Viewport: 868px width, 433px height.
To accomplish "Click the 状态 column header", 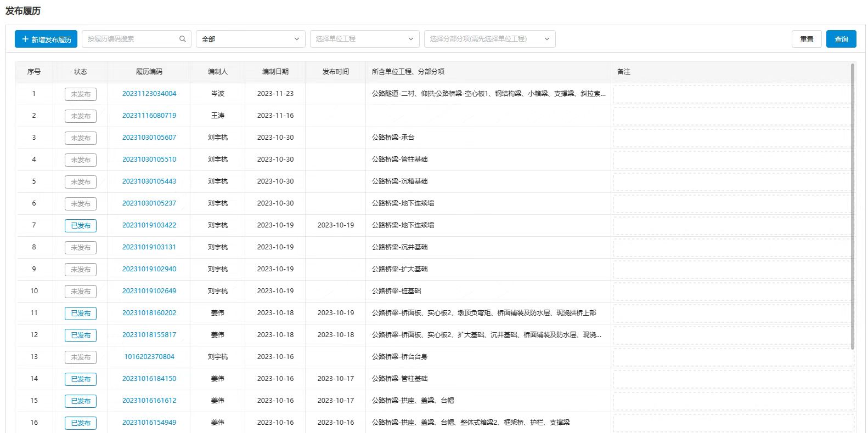I will [81, 72].
